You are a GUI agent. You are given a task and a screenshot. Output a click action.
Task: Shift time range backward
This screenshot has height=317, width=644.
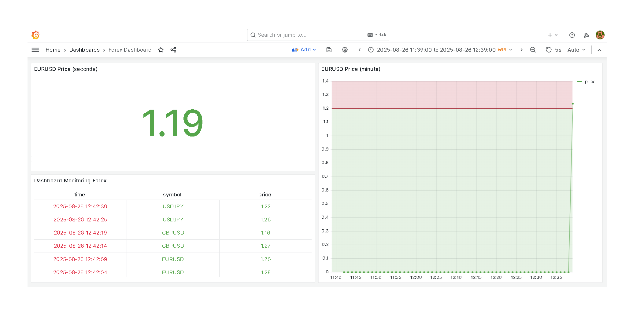(x=360, y=50)
